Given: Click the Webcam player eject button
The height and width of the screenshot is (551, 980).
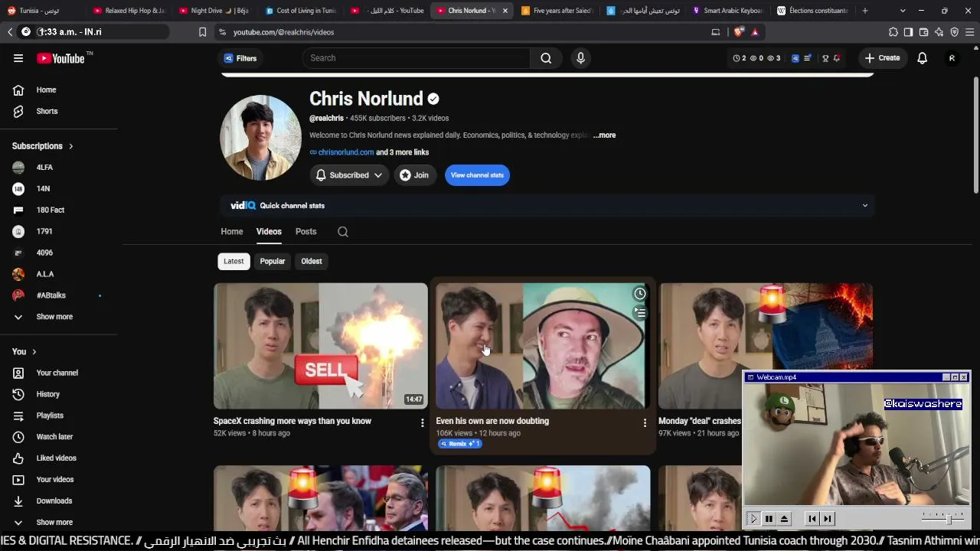Looking at the screenshot, I should (784, 519).
